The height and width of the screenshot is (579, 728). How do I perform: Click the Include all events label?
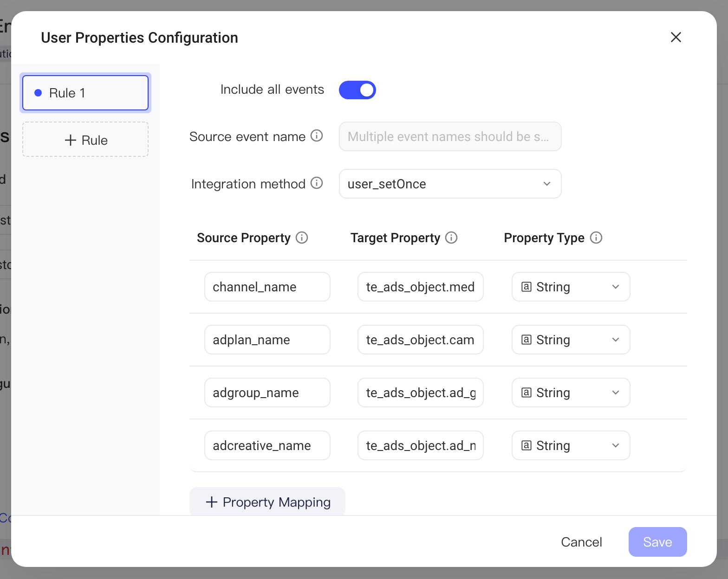272,90
